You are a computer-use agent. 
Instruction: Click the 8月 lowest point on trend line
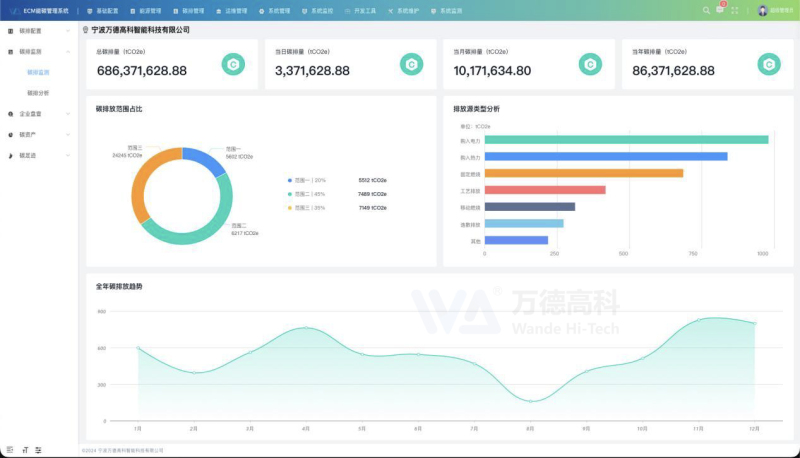pyautogui.click(x=530, y=401)
